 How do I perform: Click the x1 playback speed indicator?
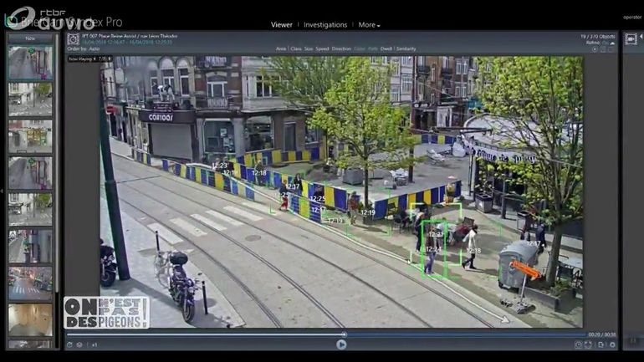[95, 344]
